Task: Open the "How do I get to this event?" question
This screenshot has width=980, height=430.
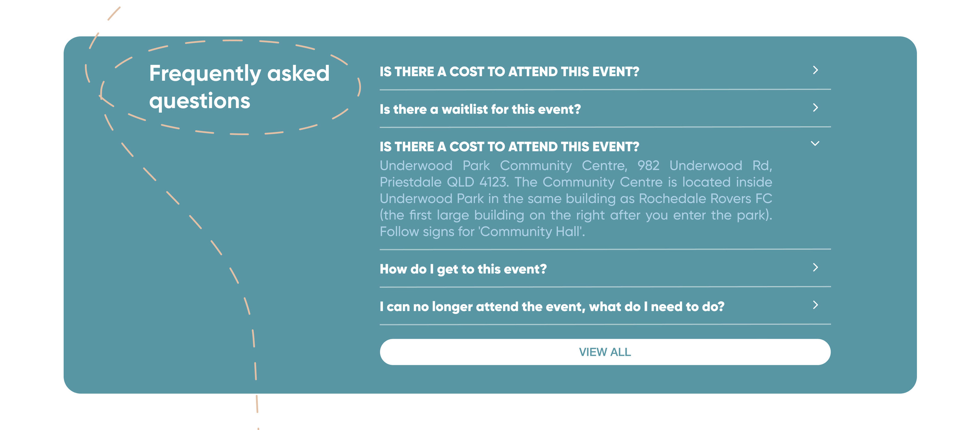Action: pos(463,269)
